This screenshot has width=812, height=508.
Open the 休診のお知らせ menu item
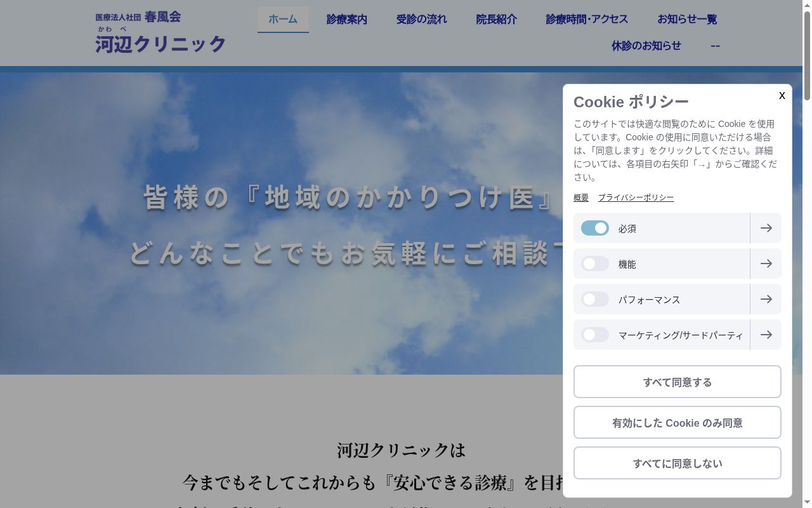pyautogui.click(x=646, y=46)
